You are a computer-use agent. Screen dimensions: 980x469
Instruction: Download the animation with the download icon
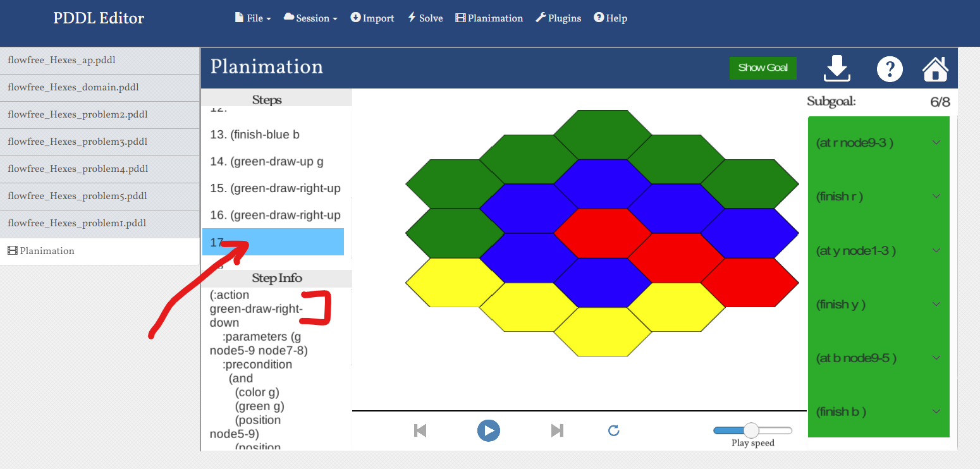[836, 68]
